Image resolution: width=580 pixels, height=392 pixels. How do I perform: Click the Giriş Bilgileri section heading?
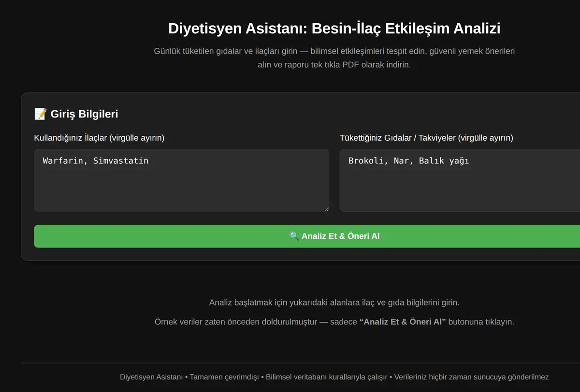pyautogui.click(x=76, y=114)
